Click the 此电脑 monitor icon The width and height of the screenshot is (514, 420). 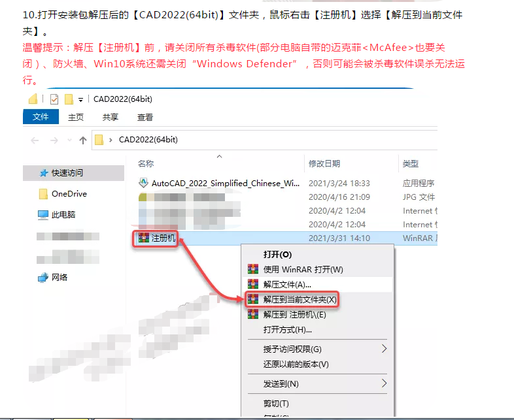pyautogui.click(x=43, y=215)
